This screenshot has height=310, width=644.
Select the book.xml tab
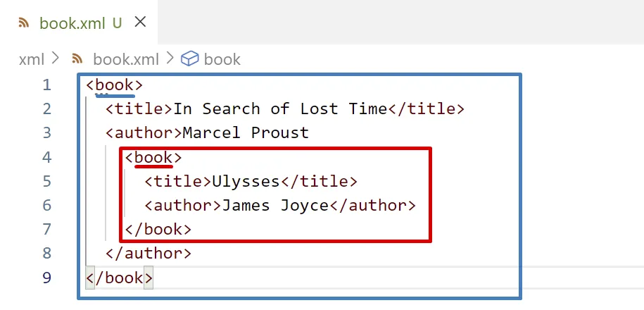pos(71,23)
